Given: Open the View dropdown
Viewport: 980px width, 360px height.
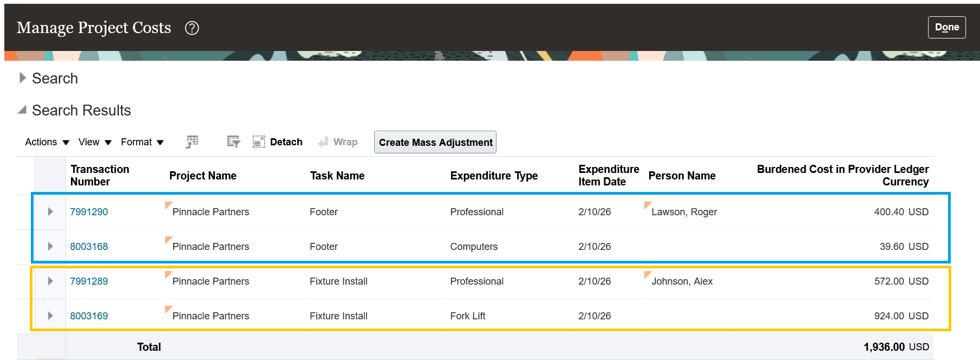Looking at the screenshot, I should tap(95, 142).
